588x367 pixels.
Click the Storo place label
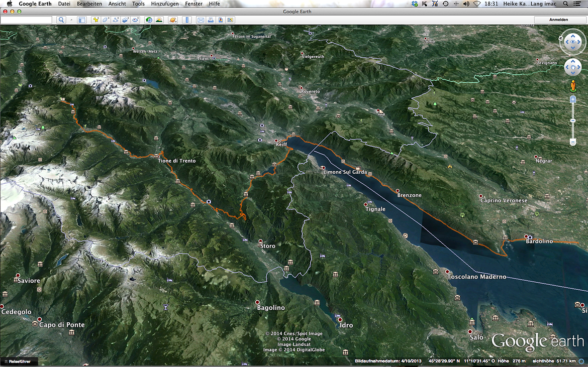(267, 246)
